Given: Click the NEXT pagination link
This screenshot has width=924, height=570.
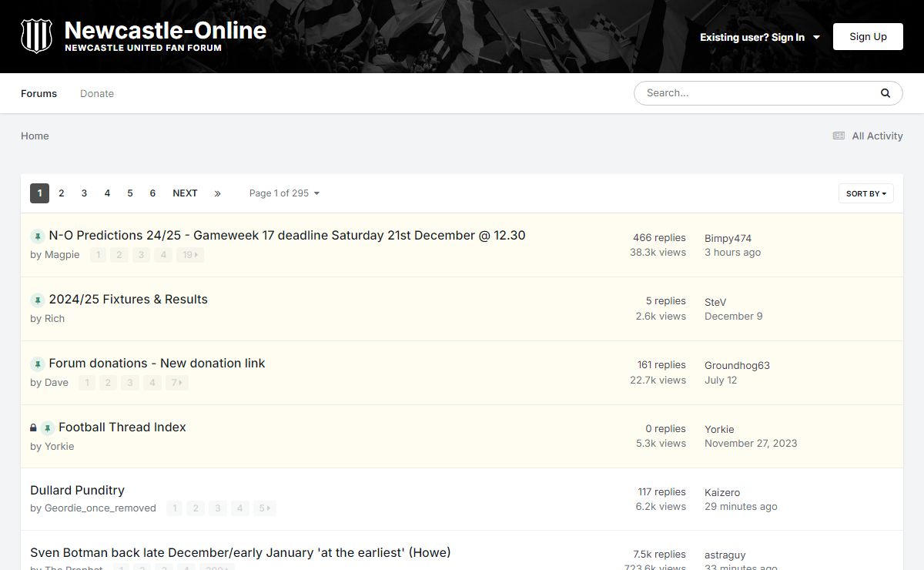Looking at the screenshot, I should pos(185,193).
